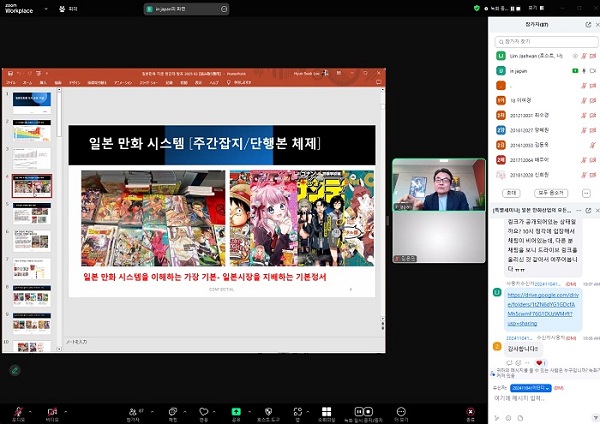This screenshot has height=424, width=600.
Task: Open the reactions heart icon
Action: (204, 412)
